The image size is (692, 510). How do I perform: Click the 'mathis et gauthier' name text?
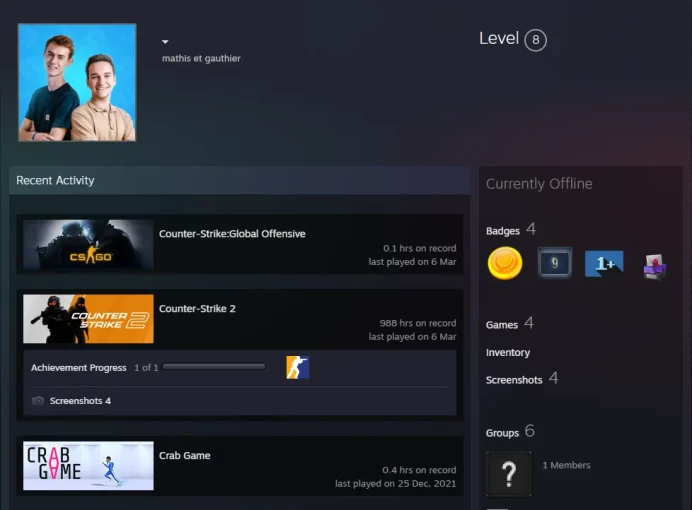click(x=201, y=58)
